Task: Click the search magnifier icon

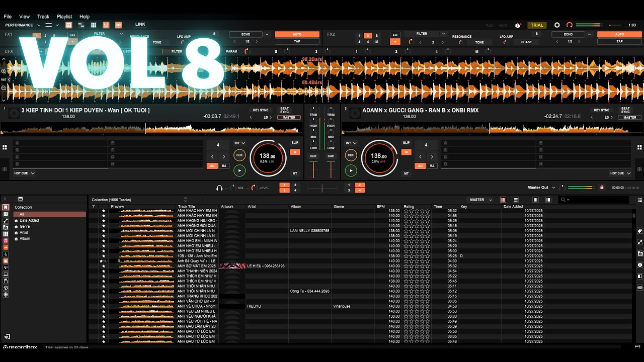Action: (x=563, y=200)
